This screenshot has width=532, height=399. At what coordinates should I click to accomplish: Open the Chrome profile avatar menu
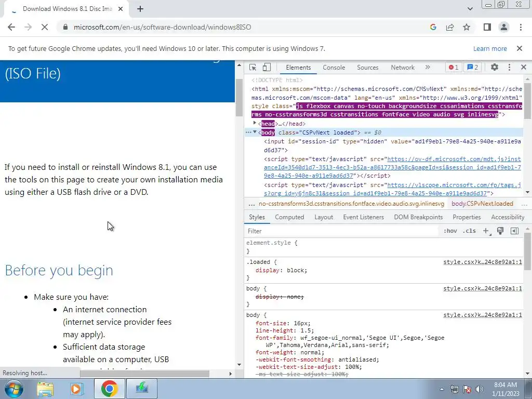point(504,27)
